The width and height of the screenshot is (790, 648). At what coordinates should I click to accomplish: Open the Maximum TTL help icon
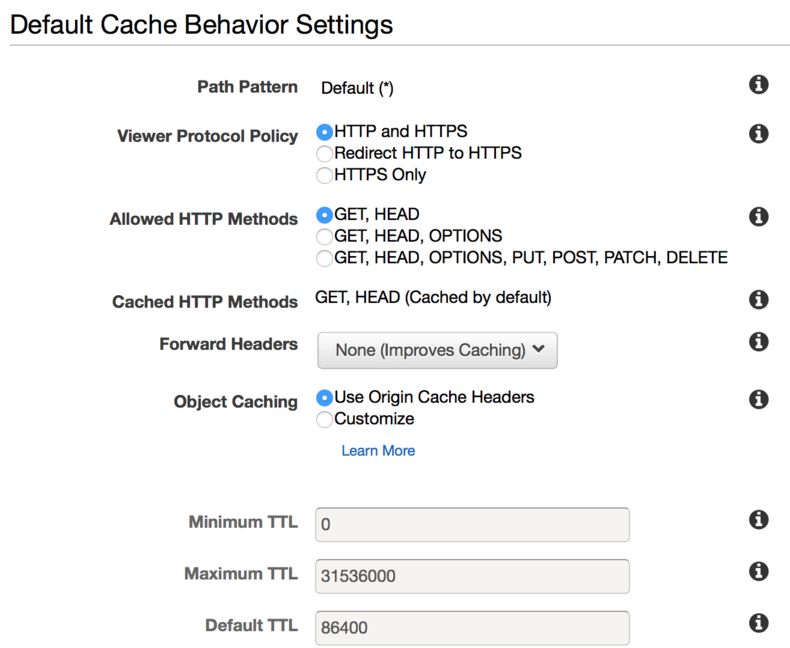click(x=758, y=571)
